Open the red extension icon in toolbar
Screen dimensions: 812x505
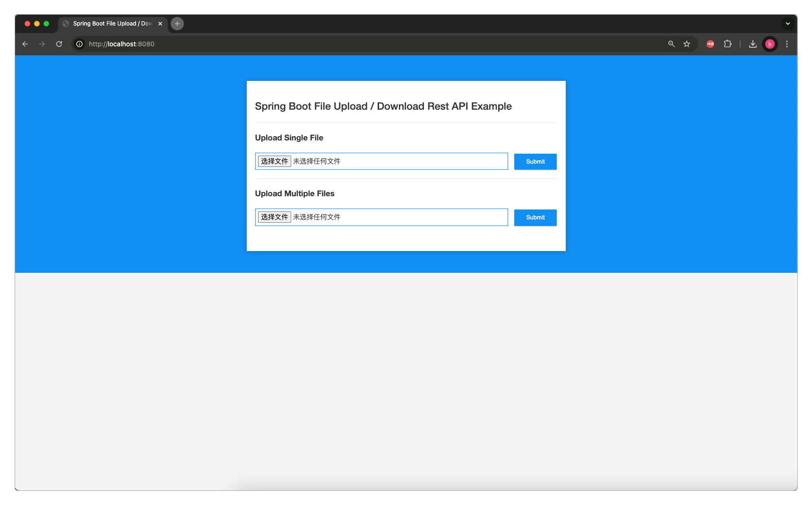(710, 44)
